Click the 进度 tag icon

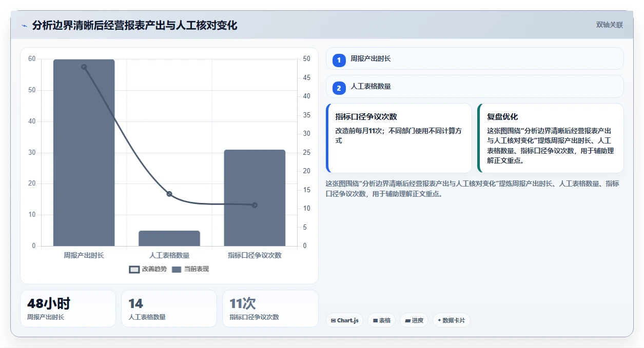[x=407, y=320]
